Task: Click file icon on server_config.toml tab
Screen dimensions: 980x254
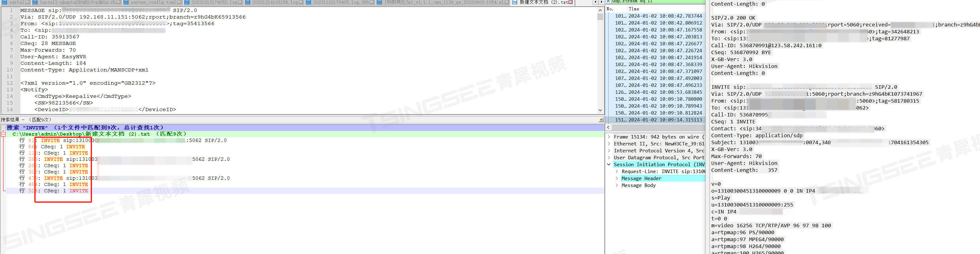Action: [126, 2]
